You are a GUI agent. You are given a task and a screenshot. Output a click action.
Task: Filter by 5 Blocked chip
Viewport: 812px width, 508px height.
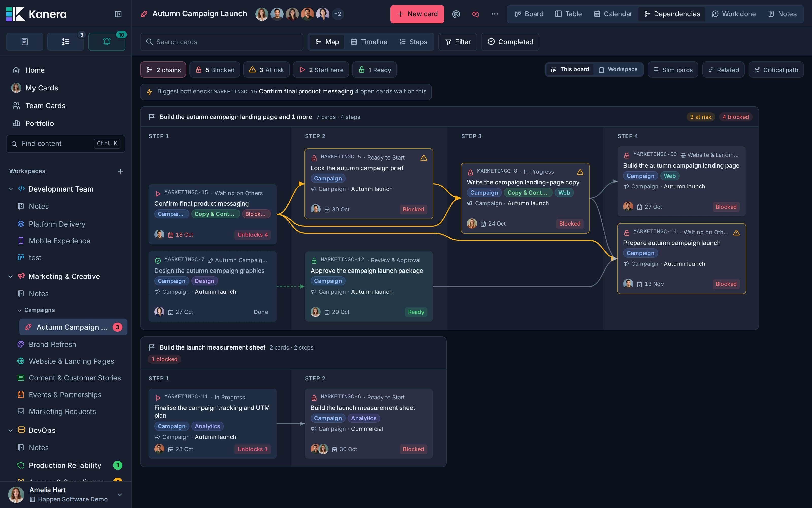[x=215, y=70]
